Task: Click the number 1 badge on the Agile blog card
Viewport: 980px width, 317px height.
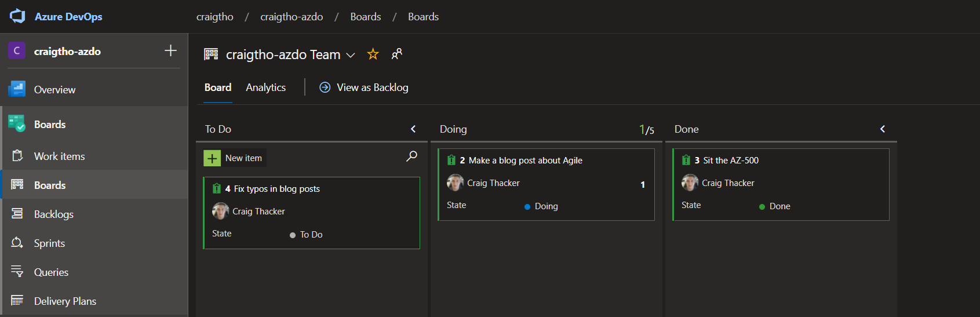Action: pos(643,184)
